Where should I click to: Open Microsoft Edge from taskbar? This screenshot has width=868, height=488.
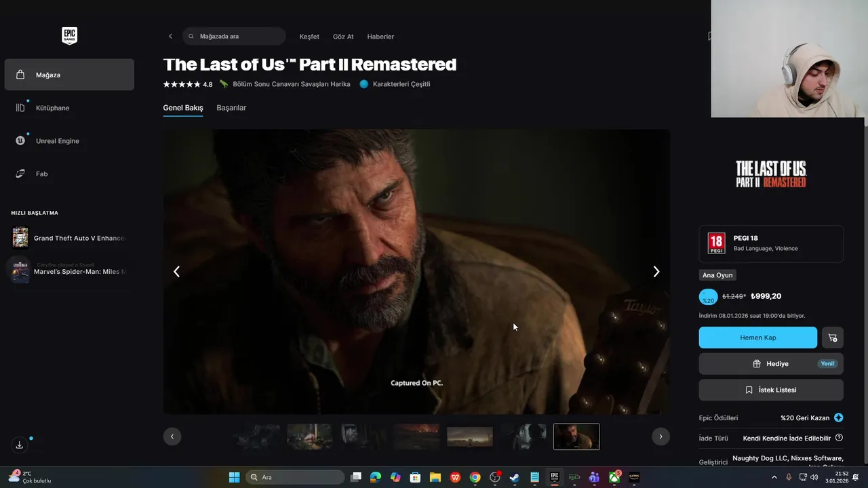[x=376, y=477]
